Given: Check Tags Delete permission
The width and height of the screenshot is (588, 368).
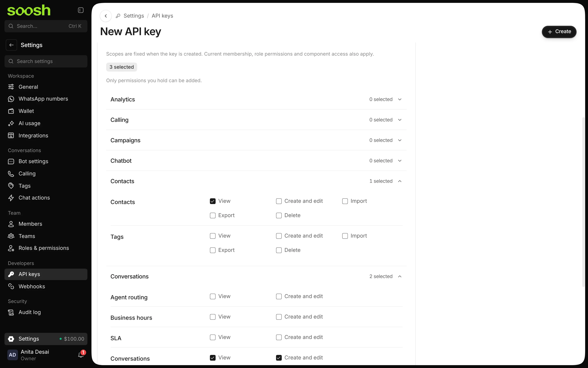Looking at the screenshot, I should point(279,250).
